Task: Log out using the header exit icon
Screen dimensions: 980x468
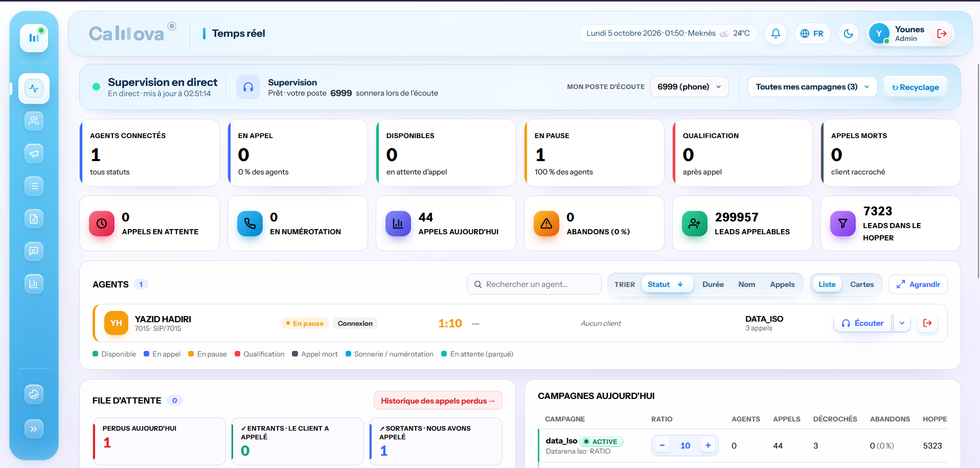Action: 942,34
